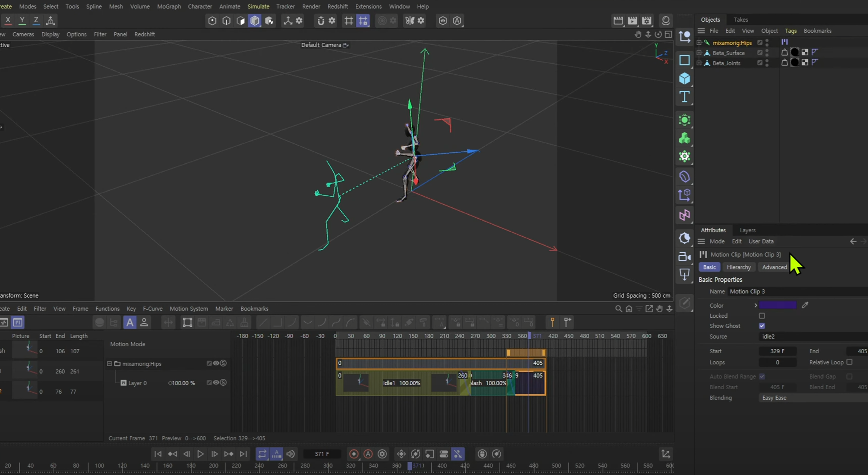Click the Record Active Objects button
868x475 pixels.
[x=353, y=454]
